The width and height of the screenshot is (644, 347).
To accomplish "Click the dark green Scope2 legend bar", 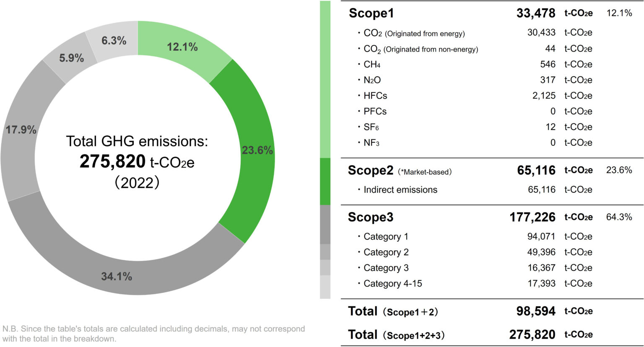I will pyautogui.click(x=325, y=181).
